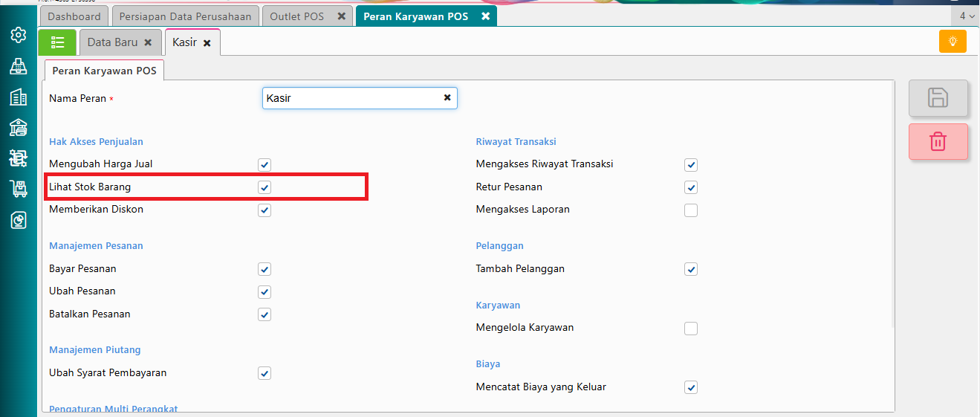Enable Mengakses Laporan checkbox

click(x=691, y=210)
